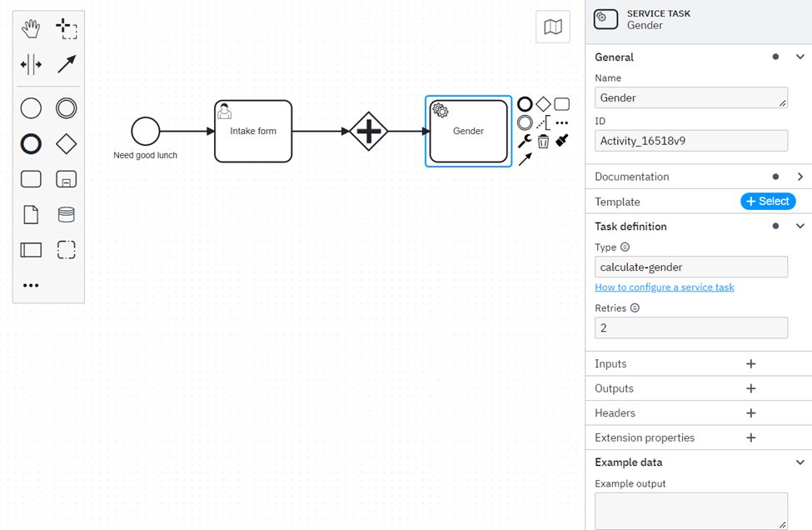This screenshot has height=530, width=812.
Task: Activate the create/remove space tool
Action: [x=31, y=65]
